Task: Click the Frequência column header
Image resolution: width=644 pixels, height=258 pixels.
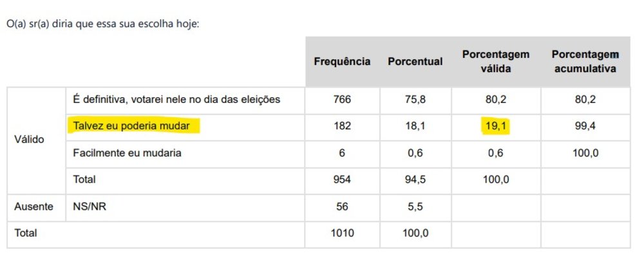Action: tap(342, 62)
